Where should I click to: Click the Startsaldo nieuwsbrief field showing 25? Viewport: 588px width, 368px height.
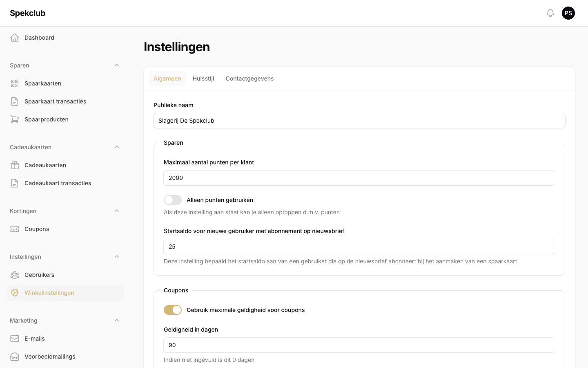(359, 247)
